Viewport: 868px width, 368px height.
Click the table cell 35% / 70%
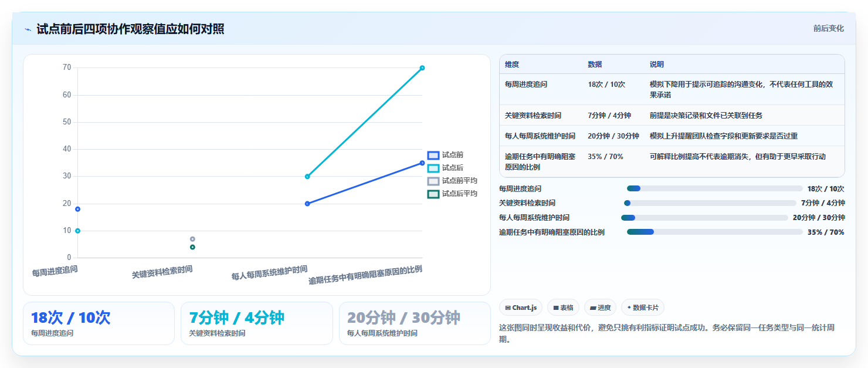(605, 157)
